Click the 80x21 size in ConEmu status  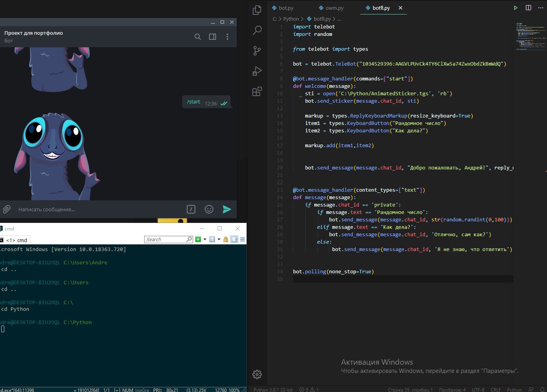(172, 390)
